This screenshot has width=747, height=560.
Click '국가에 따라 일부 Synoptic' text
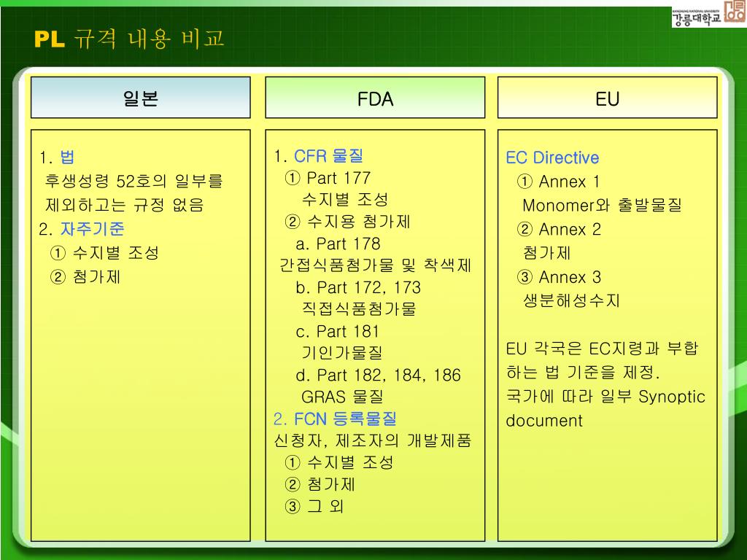tap(605, 396)
